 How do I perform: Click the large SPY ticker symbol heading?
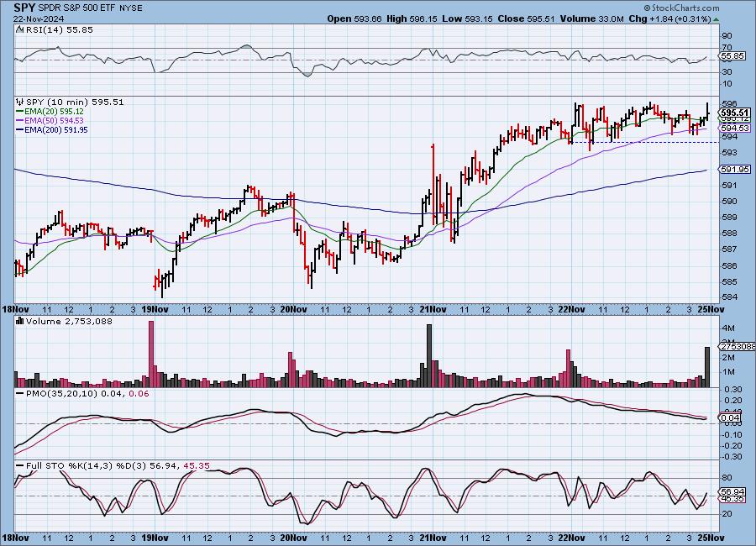[x=24, y=8]
